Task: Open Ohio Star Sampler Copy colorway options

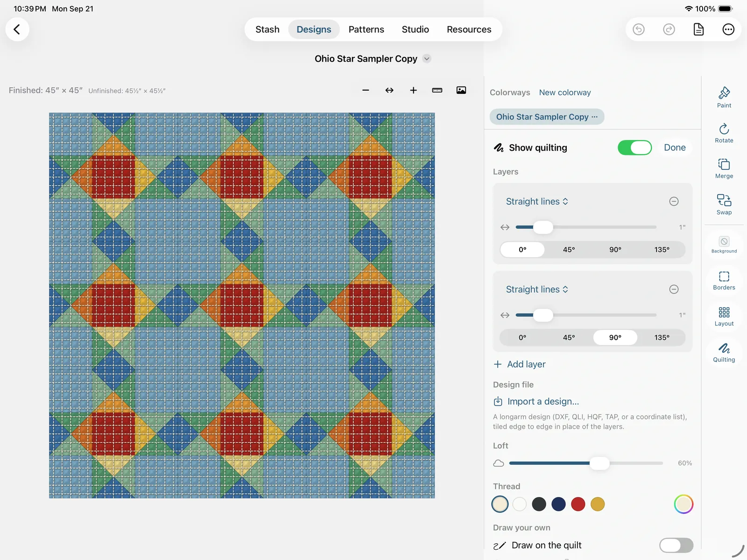Action: pyautogui.click(x=594, y=117)
